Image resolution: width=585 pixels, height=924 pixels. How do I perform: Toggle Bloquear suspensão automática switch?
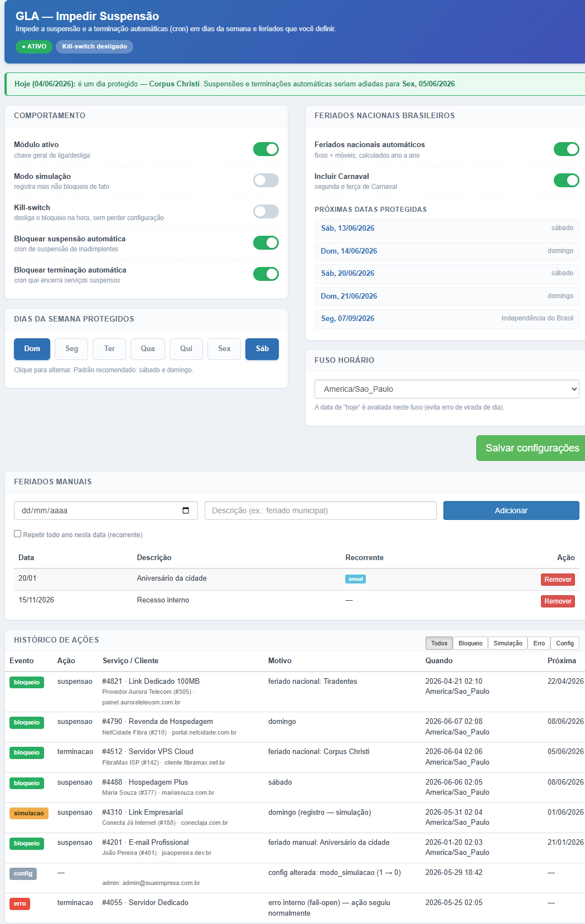[266, 242]
